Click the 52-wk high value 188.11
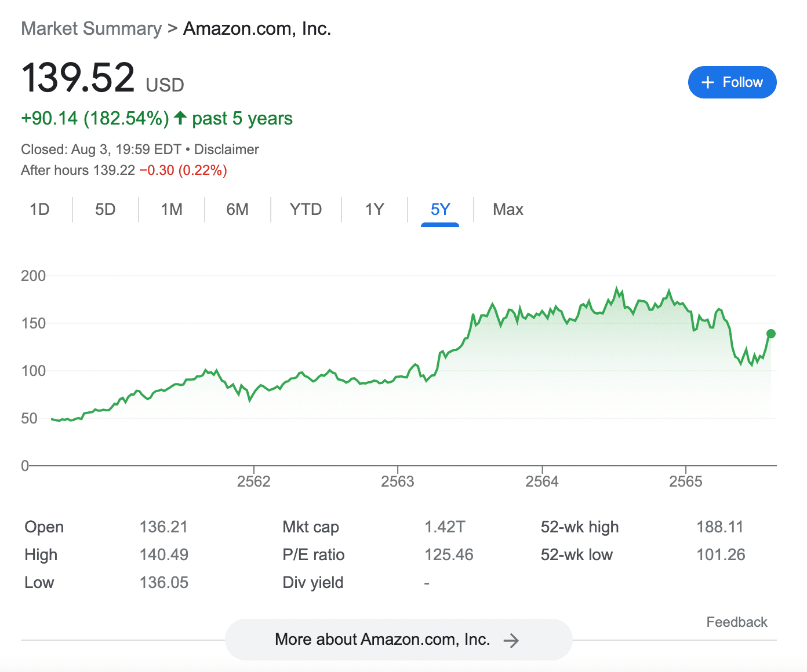The width and height of the screenshot is (807, 672). click(719, 527)
